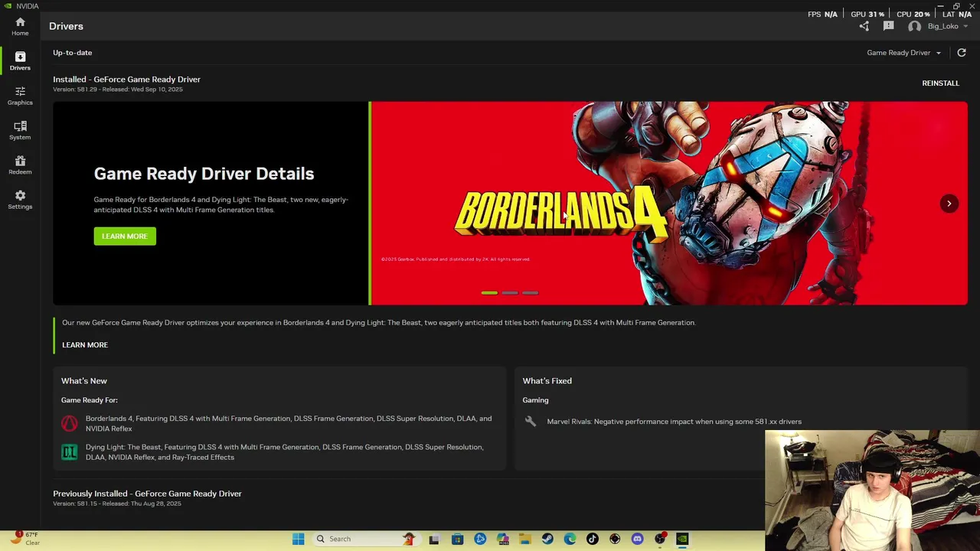Image resolution: width=980 pixels, height=551 pixels.
Task: Click LEARN MORE link below banner
Action: [85, 345]
